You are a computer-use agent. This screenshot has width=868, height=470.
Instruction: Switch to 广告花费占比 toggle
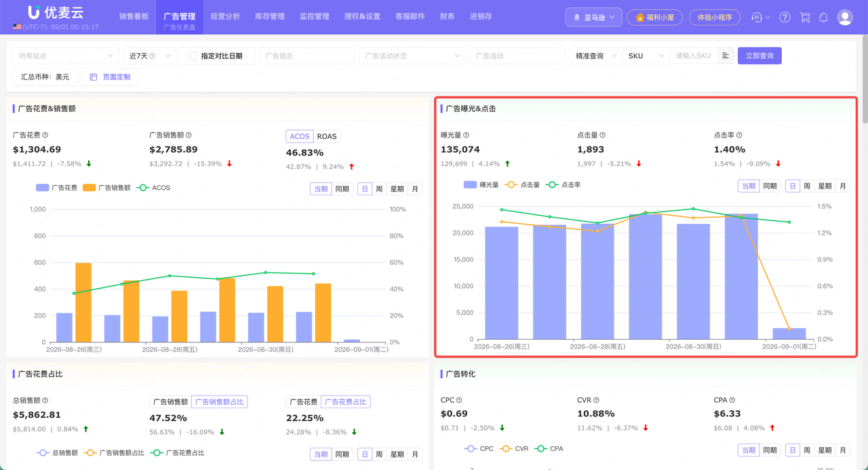[x=346, y=402]
